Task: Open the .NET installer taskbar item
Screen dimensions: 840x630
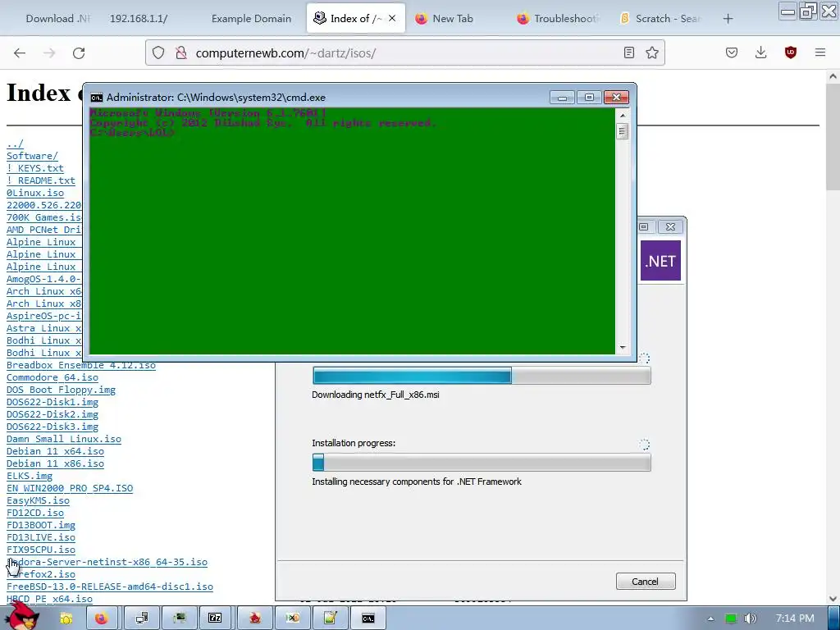Action: [293, 619]
